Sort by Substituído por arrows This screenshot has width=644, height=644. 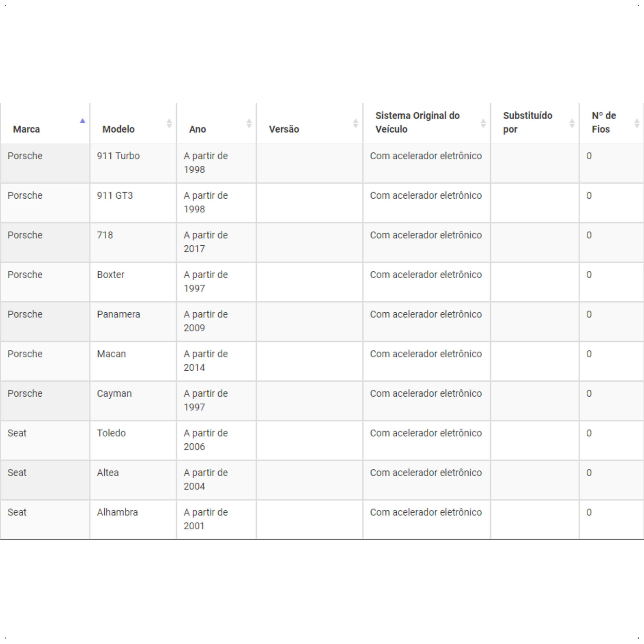tap(572, 124)
